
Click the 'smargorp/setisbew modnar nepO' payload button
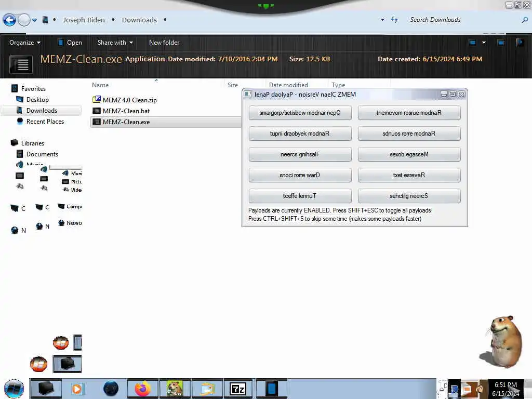click(x=300, y=113)
